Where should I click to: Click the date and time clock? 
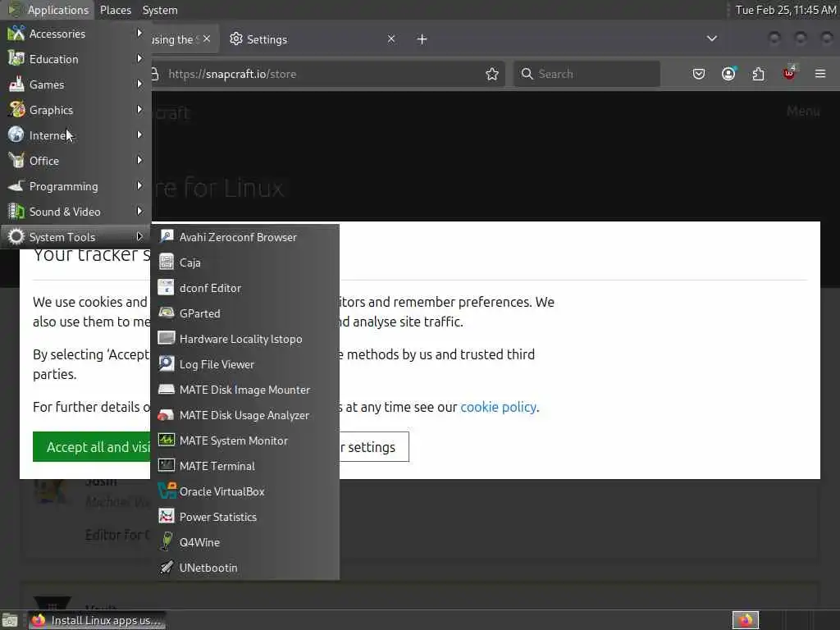pos(785,10)
